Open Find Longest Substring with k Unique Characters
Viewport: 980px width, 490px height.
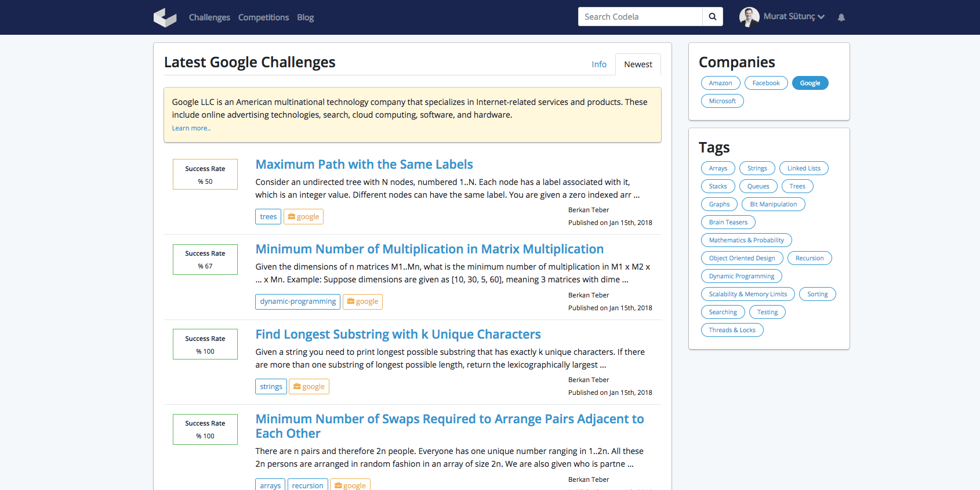point(398,335)
